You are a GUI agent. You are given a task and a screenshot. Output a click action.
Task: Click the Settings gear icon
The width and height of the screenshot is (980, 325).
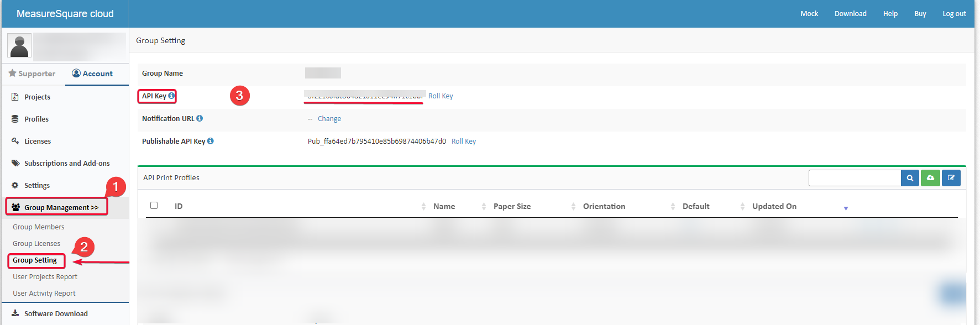pyautogui.click(x=15, y=185)
